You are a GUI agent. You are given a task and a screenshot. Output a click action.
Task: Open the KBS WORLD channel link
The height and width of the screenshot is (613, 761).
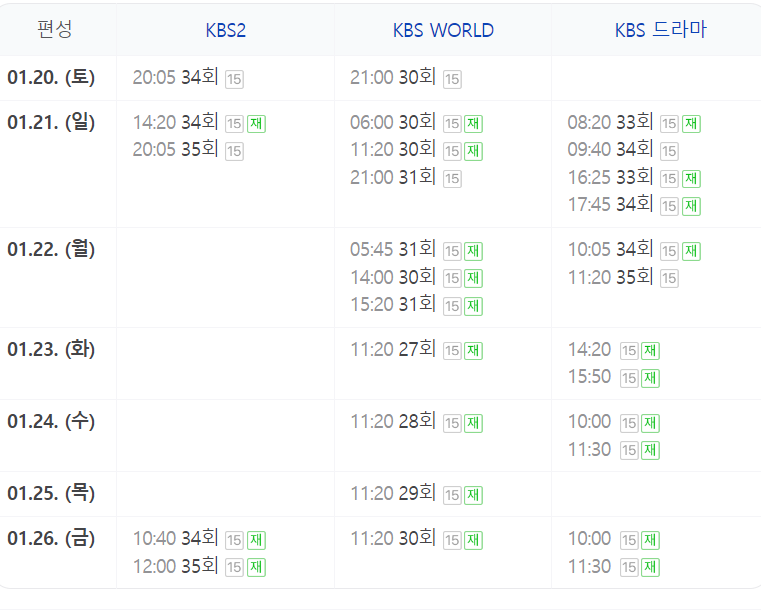coord(443,30)
